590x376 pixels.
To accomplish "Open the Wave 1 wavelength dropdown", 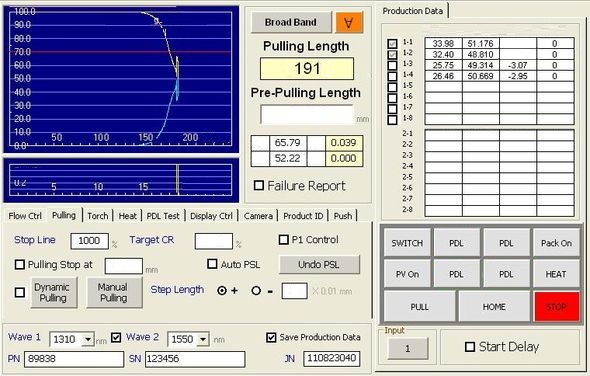I will (88, 339).
